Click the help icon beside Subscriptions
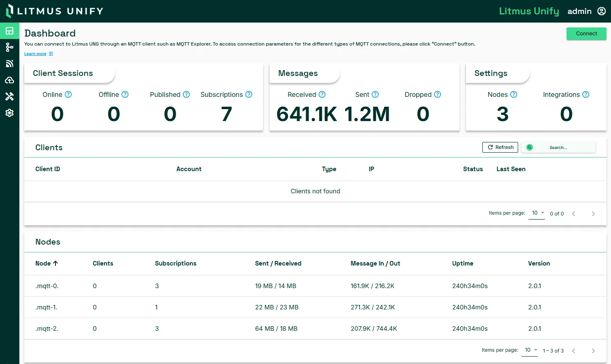611x364 pixels. [x=249, y=94]
